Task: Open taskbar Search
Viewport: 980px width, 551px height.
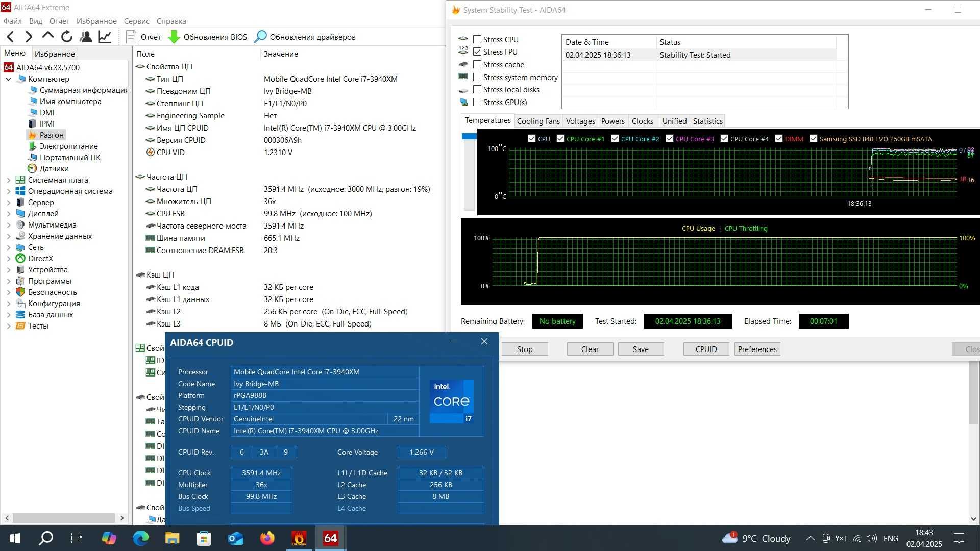Action: 46,538
